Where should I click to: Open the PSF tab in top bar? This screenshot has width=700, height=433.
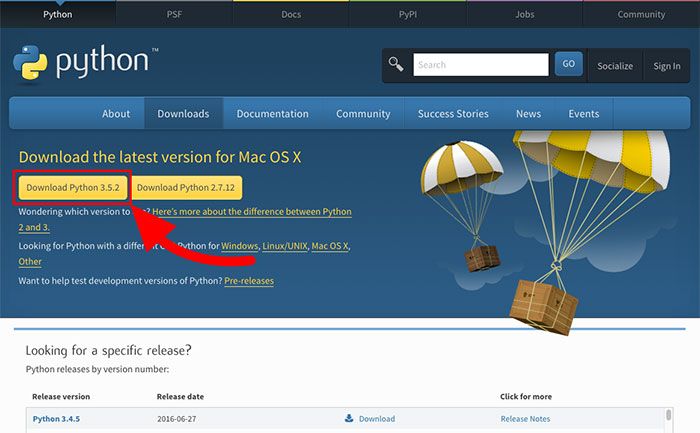(174, 14)
